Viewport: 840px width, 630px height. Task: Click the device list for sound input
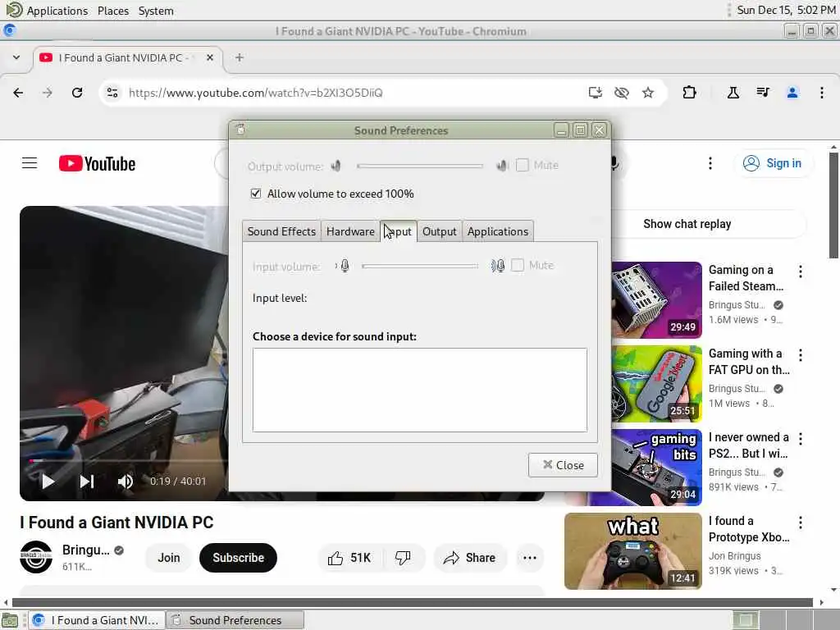pyautogui.click(x=419, y=390)
